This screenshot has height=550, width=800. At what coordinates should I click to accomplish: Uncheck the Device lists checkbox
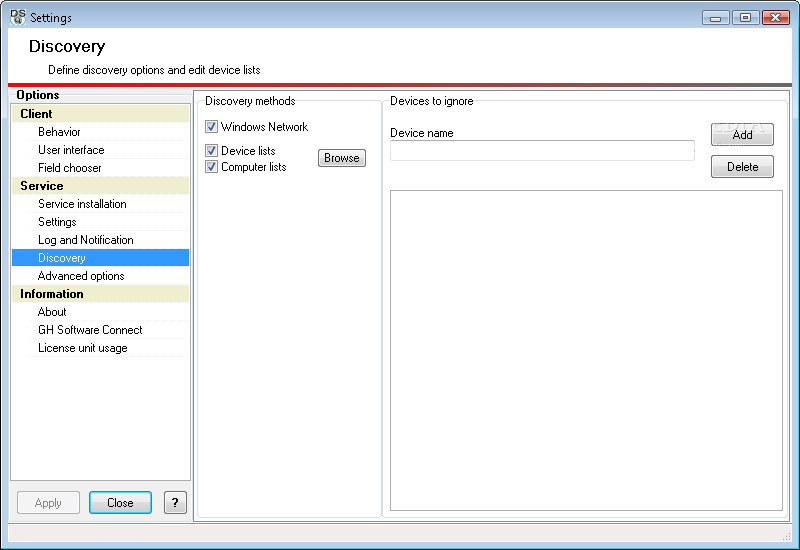point(211,151)
